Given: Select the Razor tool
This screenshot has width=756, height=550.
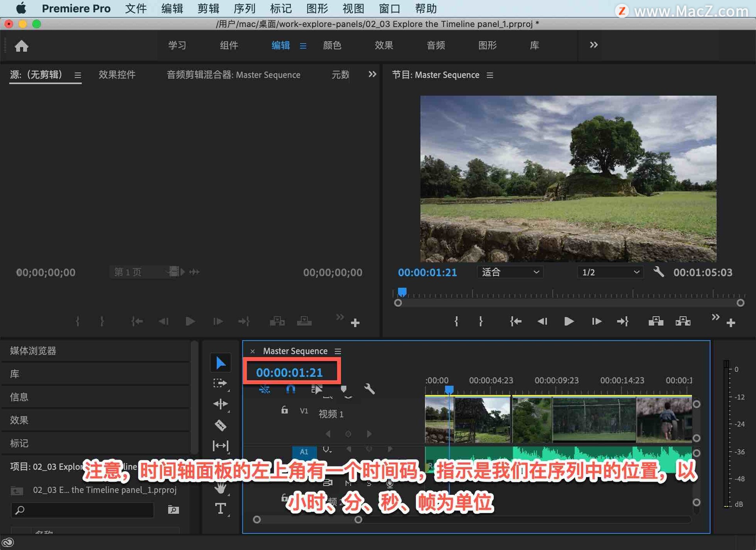Looking at the screenshot, I should point(220,425).
